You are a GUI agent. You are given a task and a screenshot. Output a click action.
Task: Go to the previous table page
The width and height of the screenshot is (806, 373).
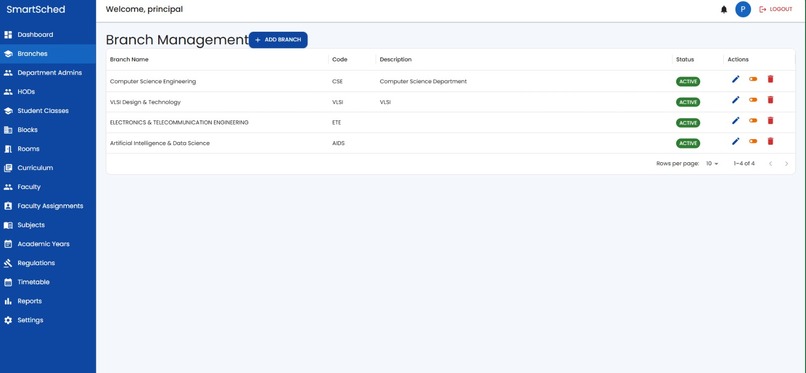770,163
